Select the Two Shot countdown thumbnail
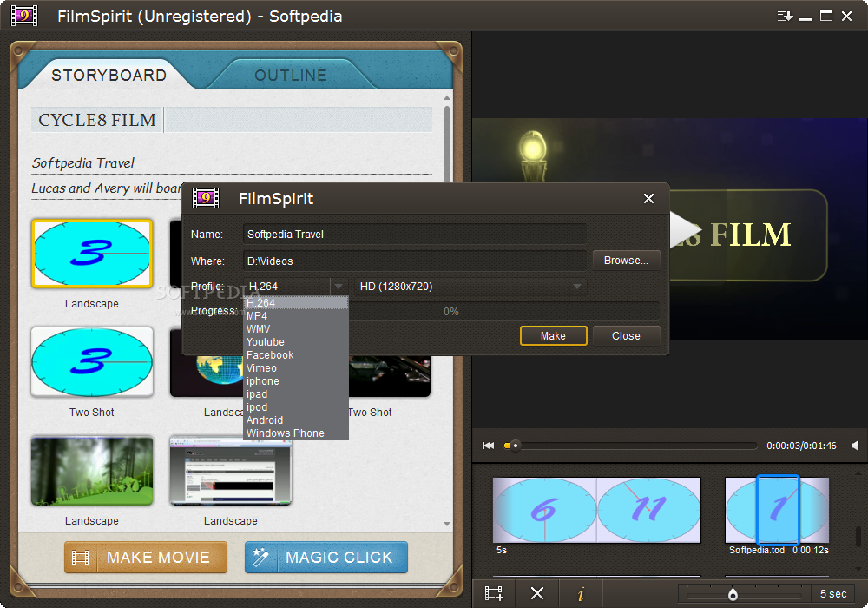The image size is (868, 608). point(92,362)
